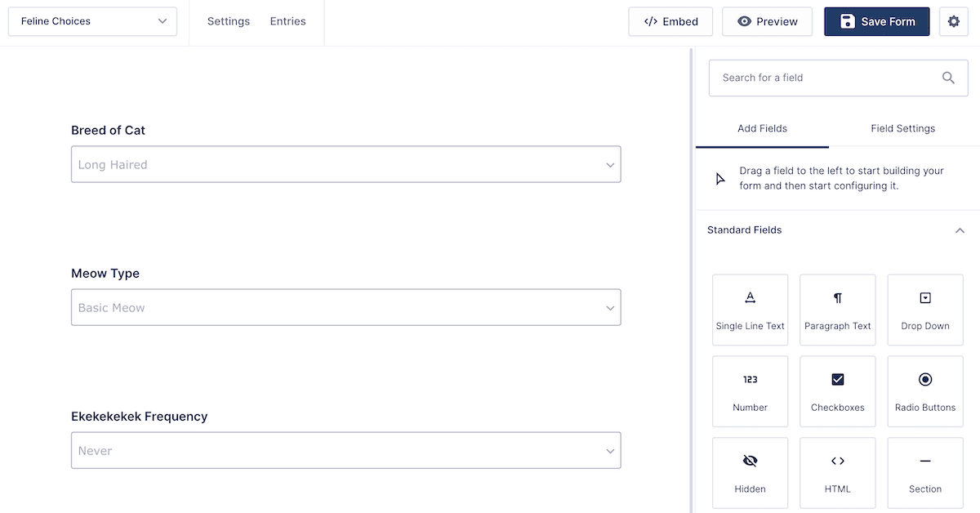
Task: Open the gear settings icon
Action: coord(954,22)
